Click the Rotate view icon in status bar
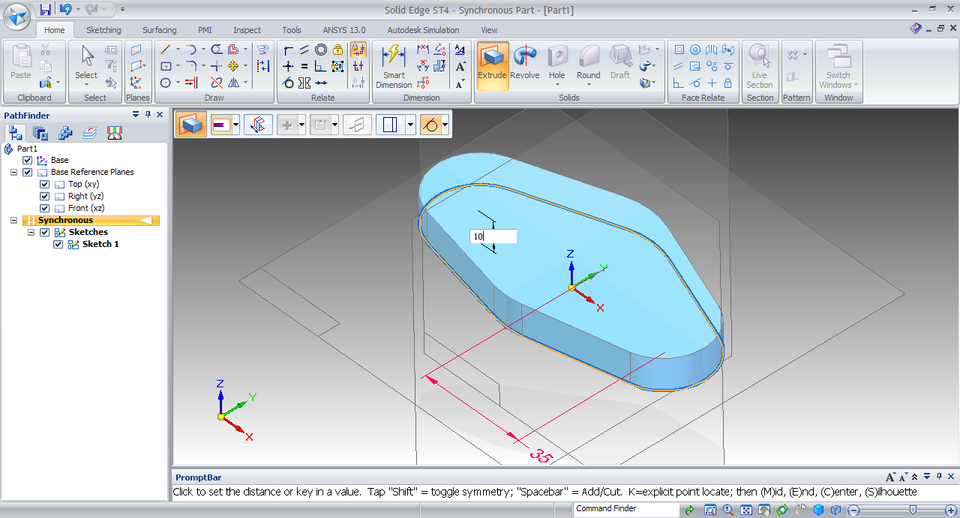The height and width of the screenshot is (518, 960). (782, 509)
